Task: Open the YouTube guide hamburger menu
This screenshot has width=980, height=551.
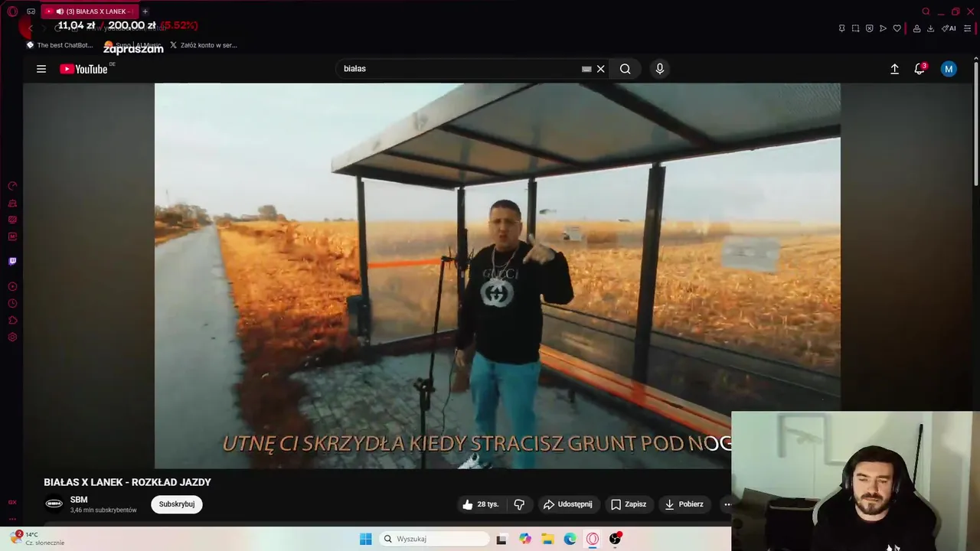Action: click(41, 69)
